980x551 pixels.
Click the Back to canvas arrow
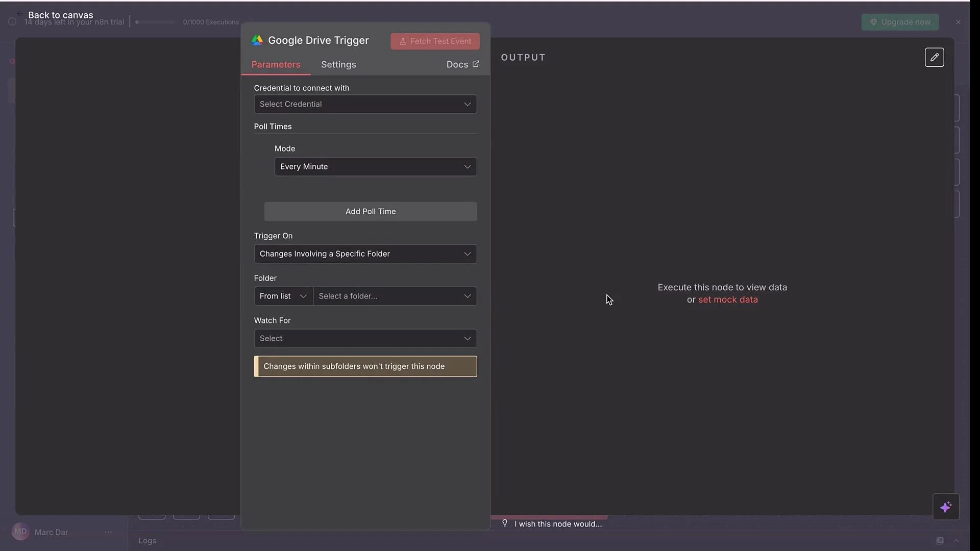[x=19, y=14]
